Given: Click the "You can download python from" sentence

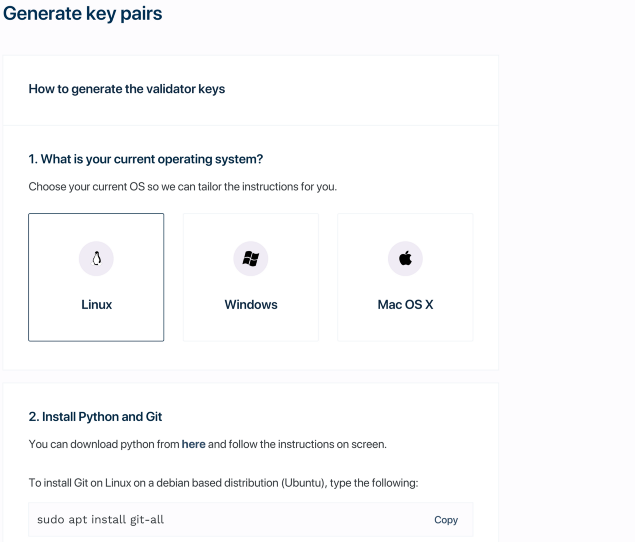Looking at the screenshot, I should click(x=103, y=443).
